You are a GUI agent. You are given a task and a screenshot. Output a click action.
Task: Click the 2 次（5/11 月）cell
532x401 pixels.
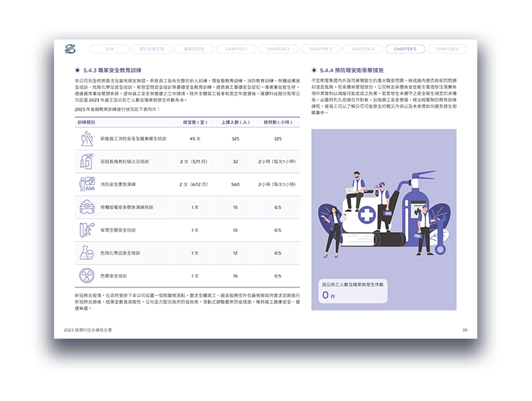pyautogui.click(x=194, y=161)
